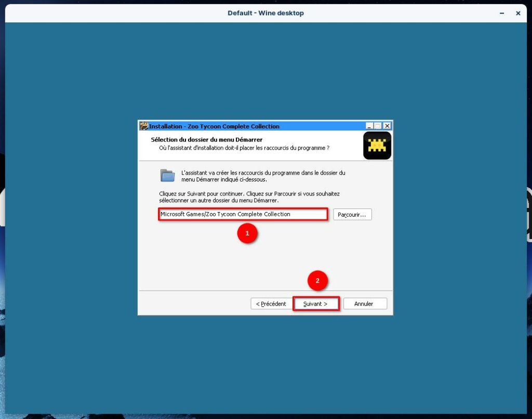Viewport: 532px width, 419px height.
Task: Go back with the Précédent button
Action: click(x=271, y=304)
